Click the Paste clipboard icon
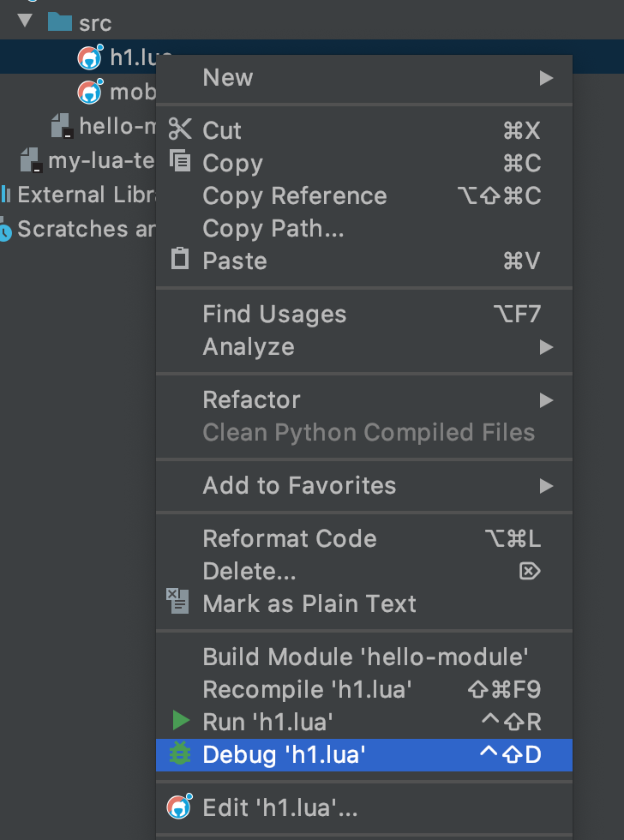Image resolution: width=624 pixels, height=840 pixels. pos(180,259)
